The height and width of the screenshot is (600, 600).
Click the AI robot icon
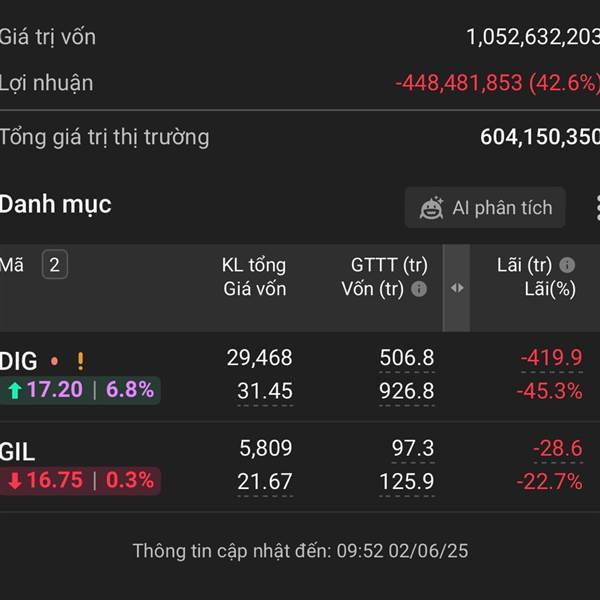click(431, 208)
